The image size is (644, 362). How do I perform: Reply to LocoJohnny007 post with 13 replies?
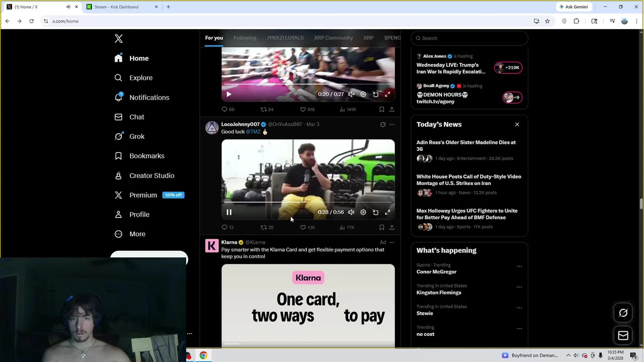click(227, 227)
